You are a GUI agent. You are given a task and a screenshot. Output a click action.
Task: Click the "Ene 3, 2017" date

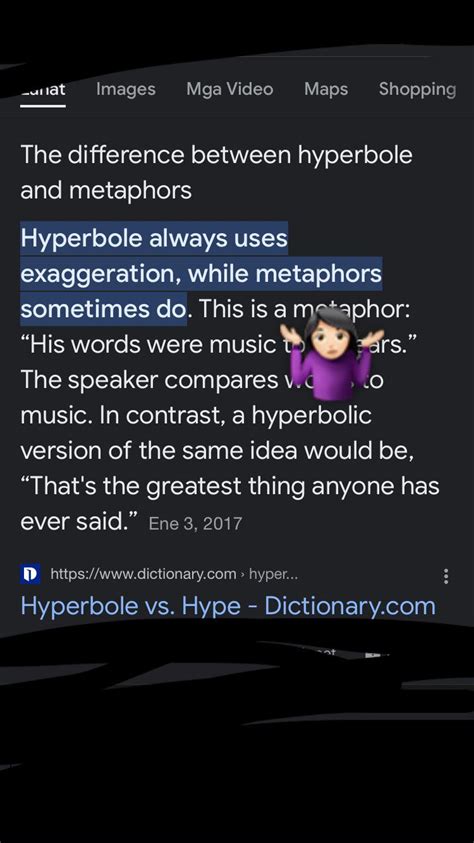(x=195, y=523)
